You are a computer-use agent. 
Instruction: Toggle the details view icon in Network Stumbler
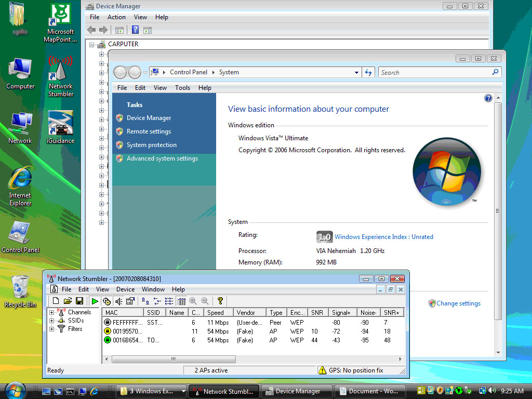coord(181,301)
